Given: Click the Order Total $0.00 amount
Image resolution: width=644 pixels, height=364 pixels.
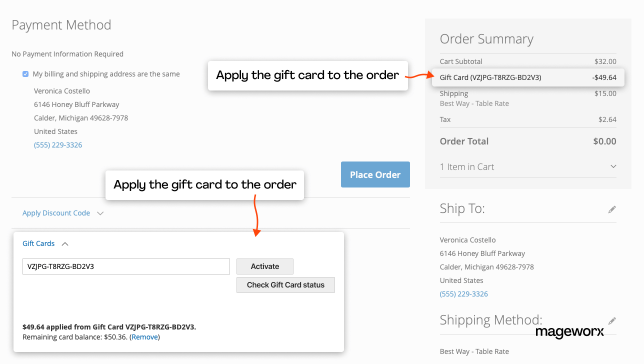Looking at the screenshot, I should click(604, 141).
